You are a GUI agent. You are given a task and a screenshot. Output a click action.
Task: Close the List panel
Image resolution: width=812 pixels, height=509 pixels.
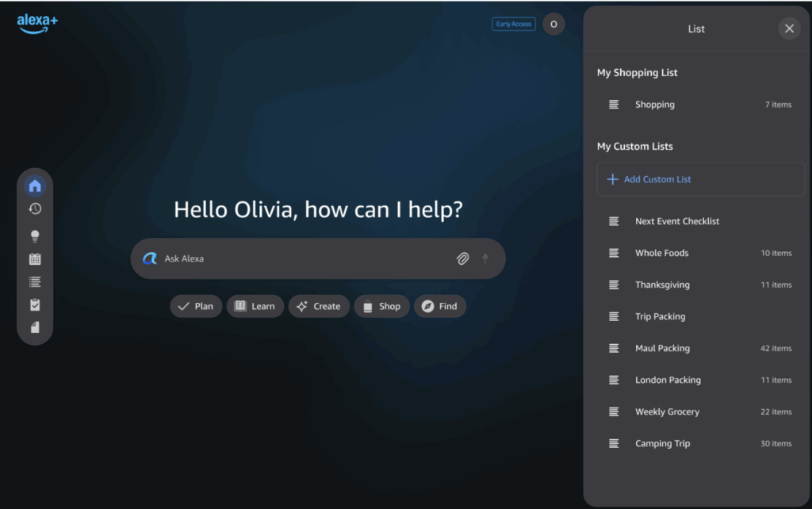(789, 29)
